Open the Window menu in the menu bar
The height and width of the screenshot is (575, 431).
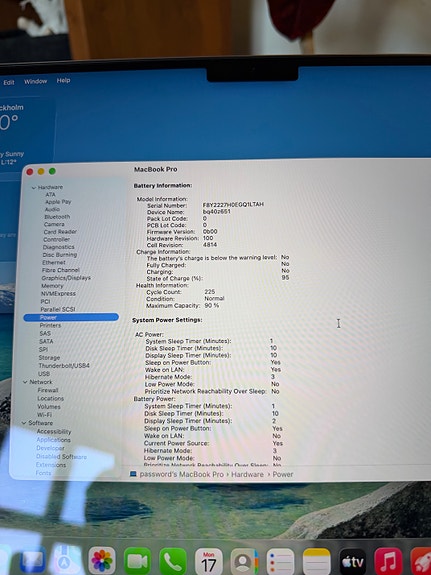(36, 81)
